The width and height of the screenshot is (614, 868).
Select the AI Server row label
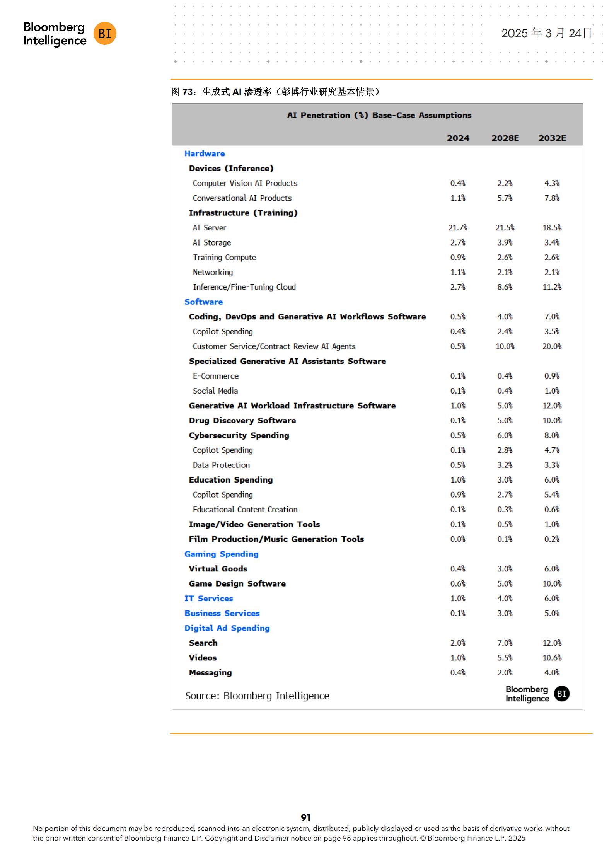[x=209, y=228]
